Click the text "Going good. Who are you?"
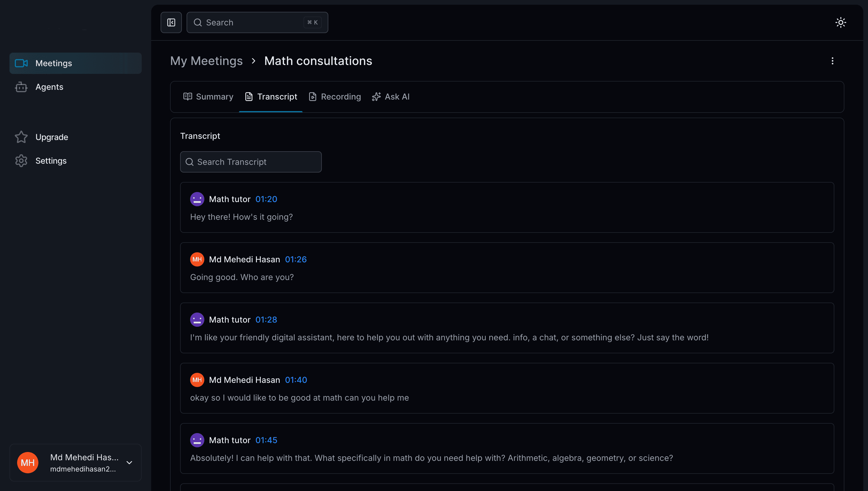868x491 pixels. tap(242, 277)
